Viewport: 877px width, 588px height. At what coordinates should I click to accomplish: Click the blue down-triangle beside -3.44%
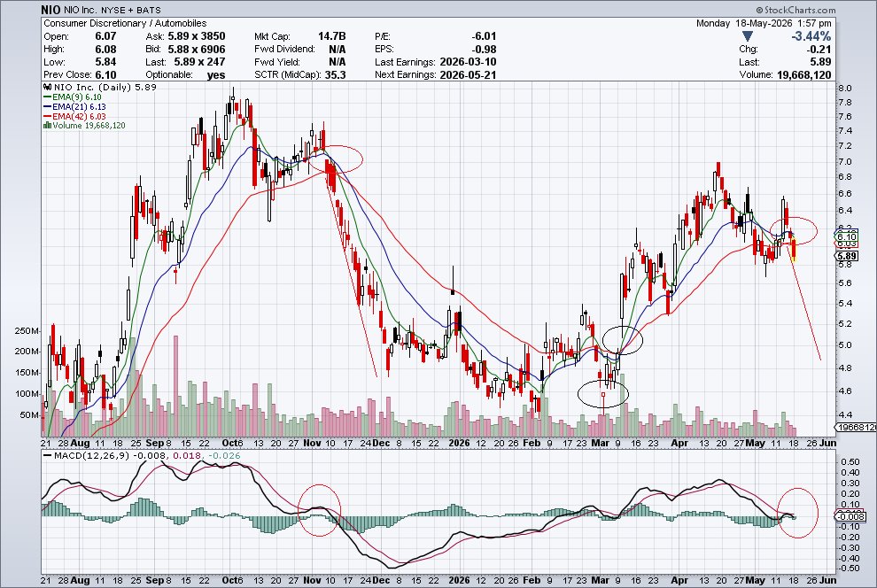(748, 37)
